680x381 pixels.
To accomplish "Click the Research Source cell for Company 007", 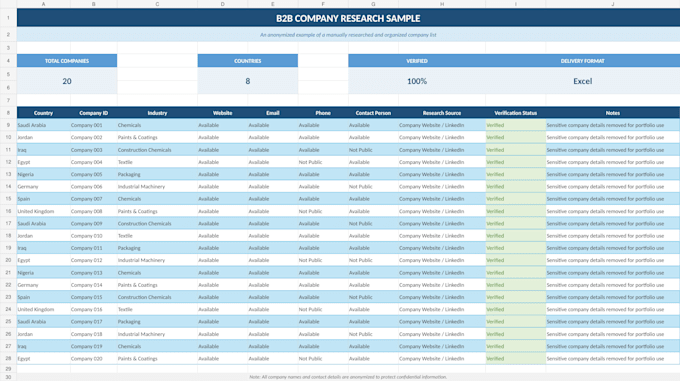I will click(442, 199).
